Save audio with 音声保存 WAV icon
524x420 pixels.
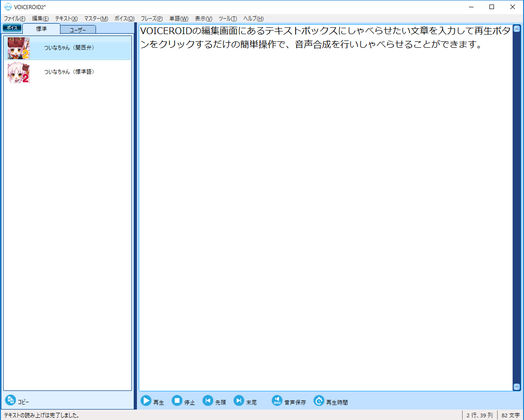click(x=277, y=400)
